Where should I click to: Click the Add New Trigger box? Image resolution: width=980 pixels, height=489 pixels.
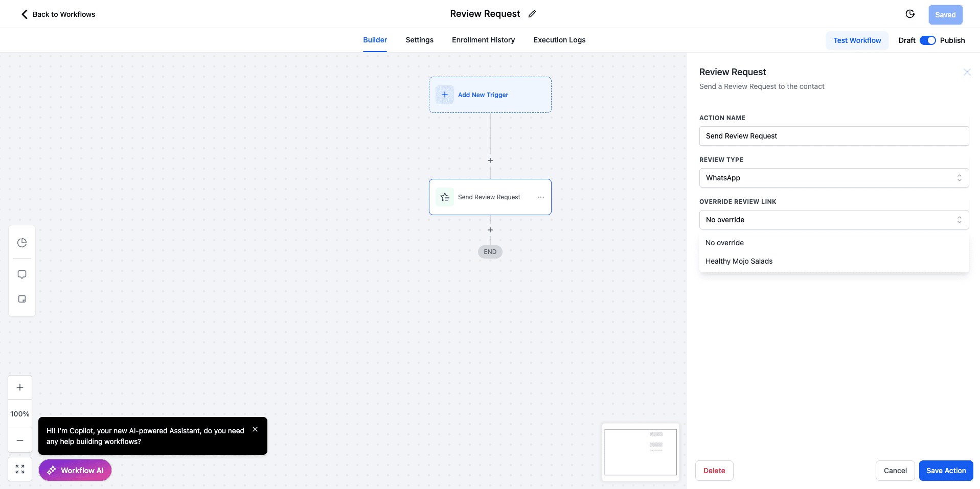coord(490,95)
